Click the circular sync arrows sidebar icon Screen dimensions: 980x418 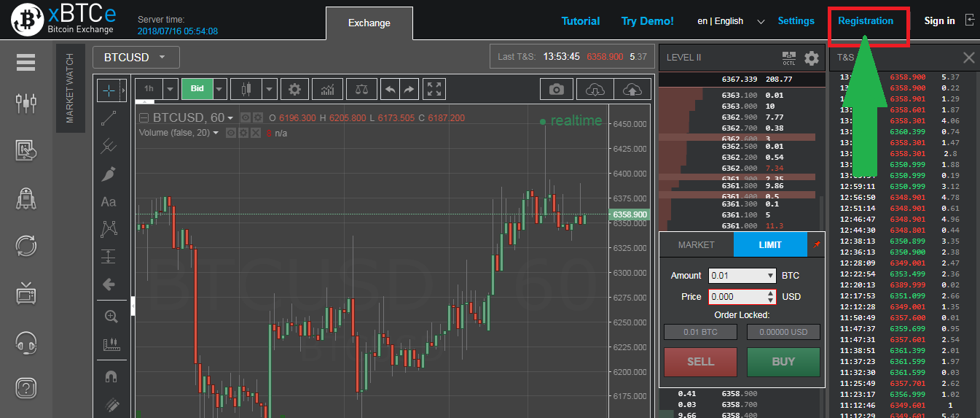26,246
